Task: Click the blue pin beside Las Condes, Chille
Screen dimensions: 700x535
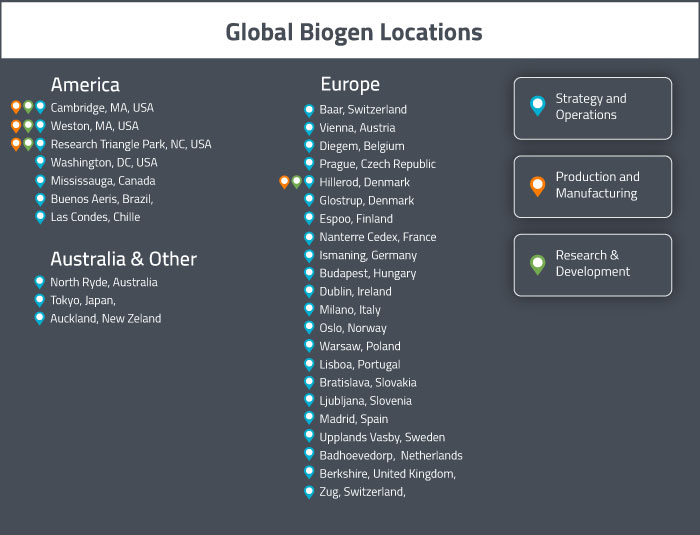Action: [40, 217]
